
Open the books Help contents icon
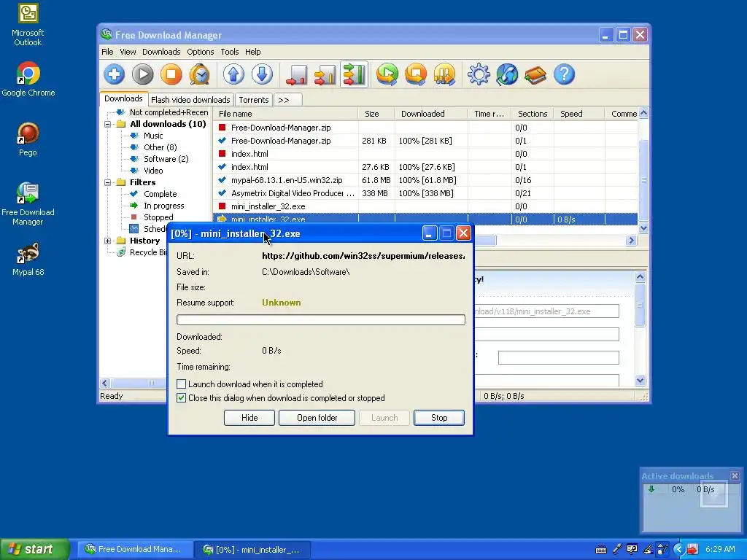coord(535,75)
